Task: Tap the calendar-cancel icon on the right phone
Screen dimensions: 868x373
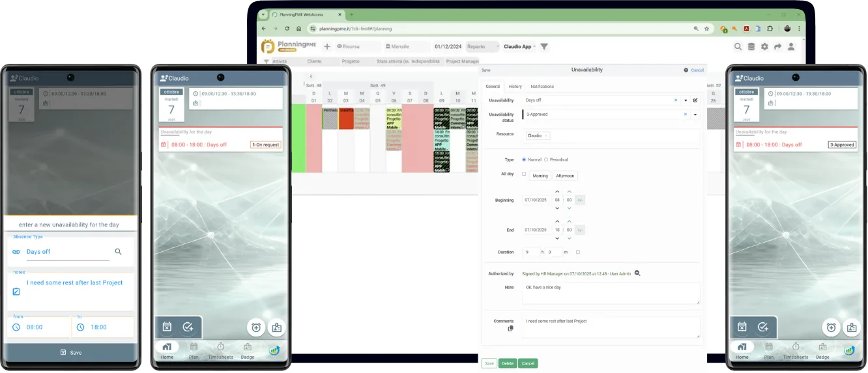Action: pos(742,327)
